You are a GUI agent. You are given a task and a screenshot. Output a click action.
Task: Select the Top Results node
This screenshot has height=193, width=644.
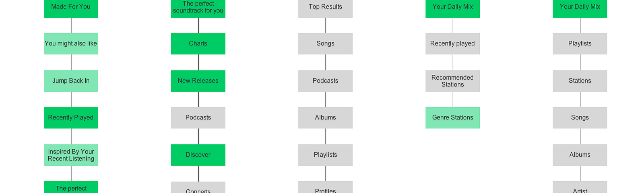tap(325, 7)
